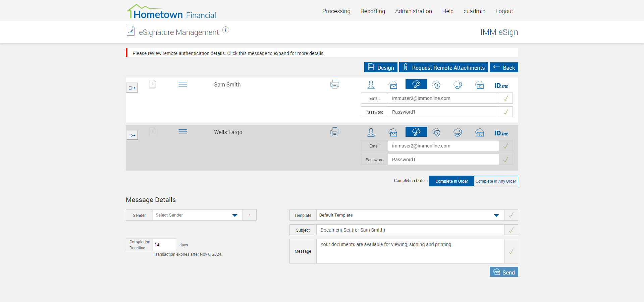This screenshot has width=644, height=302.
Task: Toggle password authentication for Wells Fargo
Action: pyautogui.click(x=416, y=132)
